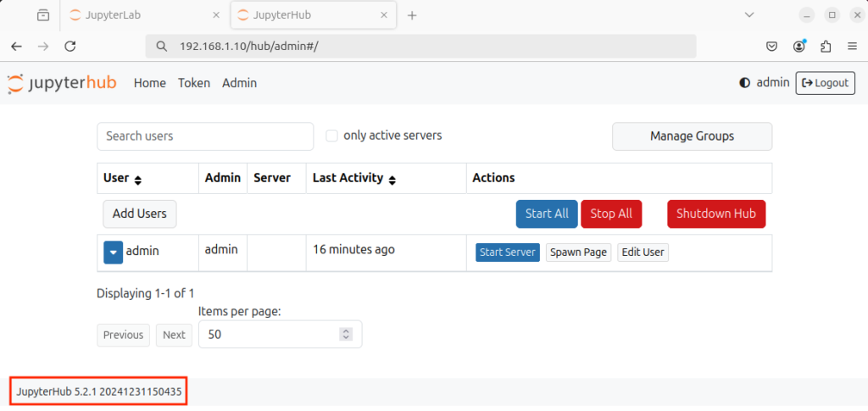Open a new browser tab with plus
This screenshot has width=868, height=411.
coord(412,15)
